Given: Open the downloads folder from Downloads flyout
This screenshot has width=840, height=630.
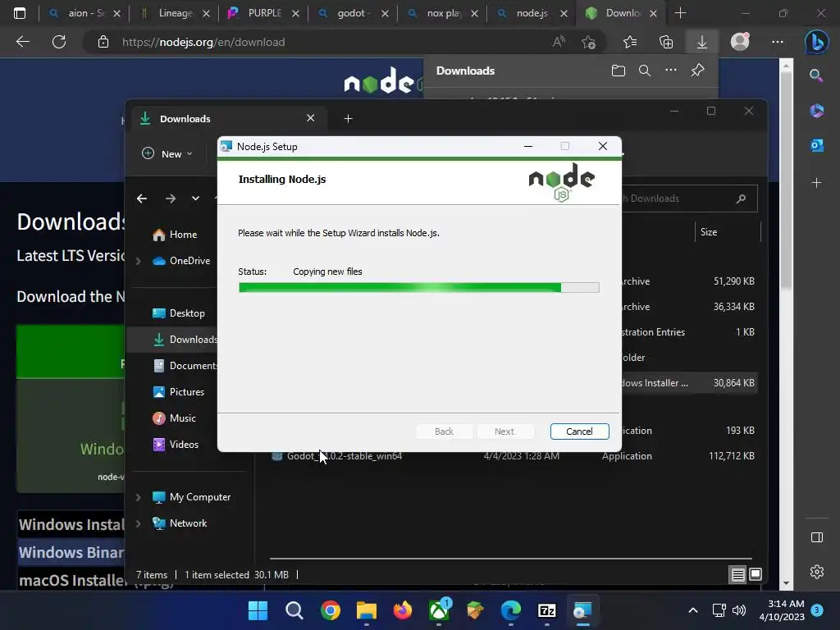Looking at the screenshot, I should coord(619,71).
